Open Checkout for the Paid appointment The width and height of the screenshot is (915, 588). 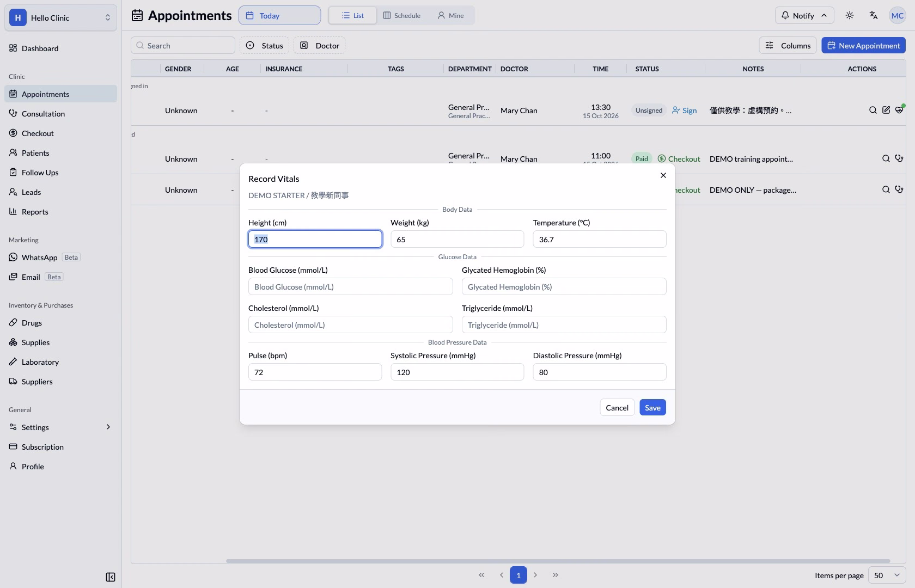679,159
